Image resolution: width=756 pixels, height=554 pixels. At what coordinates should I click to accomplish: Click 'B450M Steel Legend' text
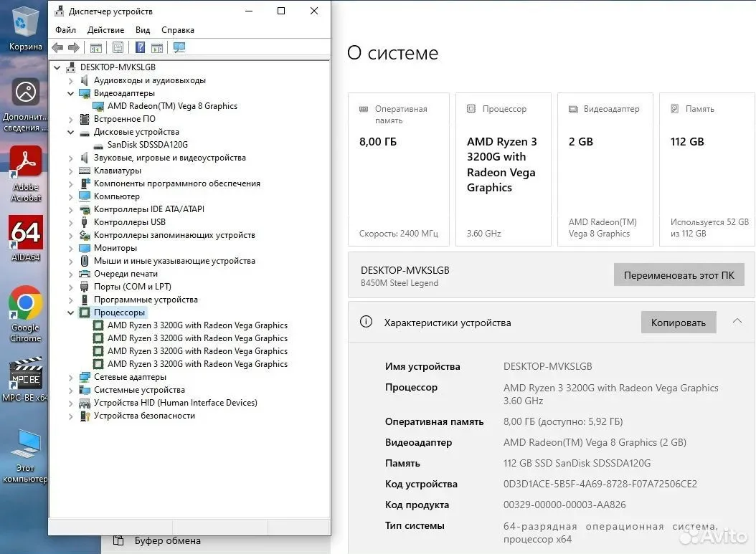click(x=400, y=283)
